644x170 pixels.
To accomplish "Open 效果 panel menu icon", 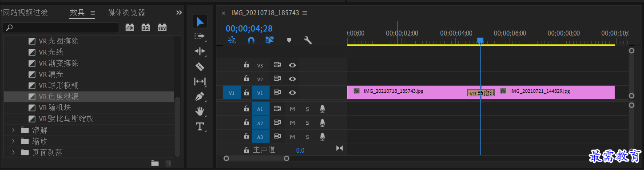I will coord(93,13).
